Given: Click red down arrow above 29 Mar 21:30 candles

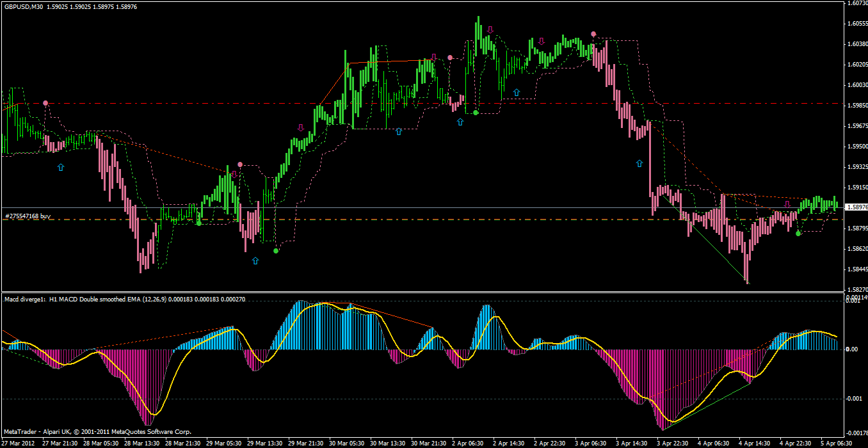Looking at the screenshot, I should coord(301,127).
